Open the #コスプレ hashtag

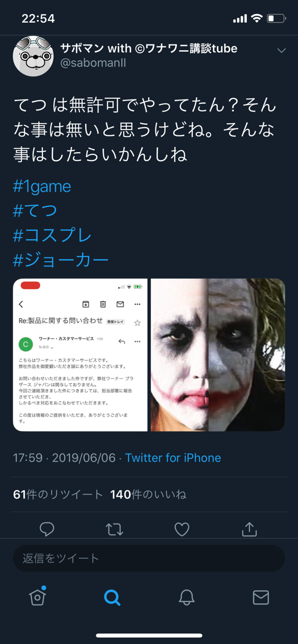[x=52, y=235]
